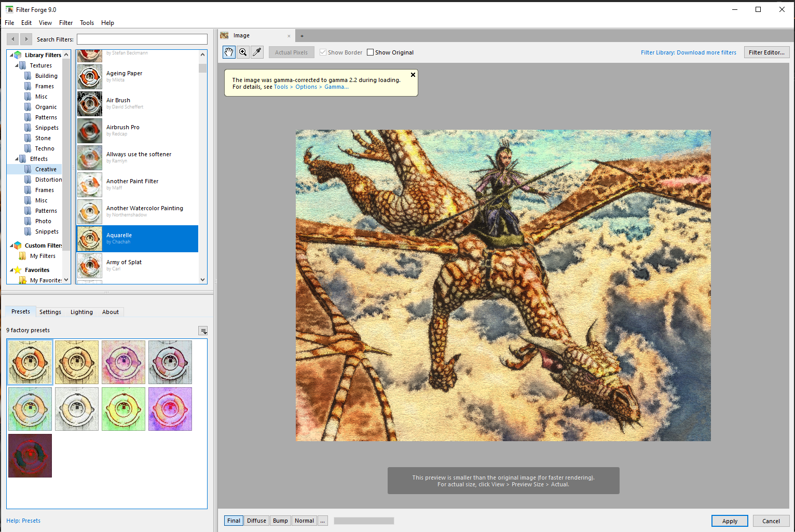Click the Custom Filters icon
Viewport: 795px width, 532px height.
(x=18, y=245)
